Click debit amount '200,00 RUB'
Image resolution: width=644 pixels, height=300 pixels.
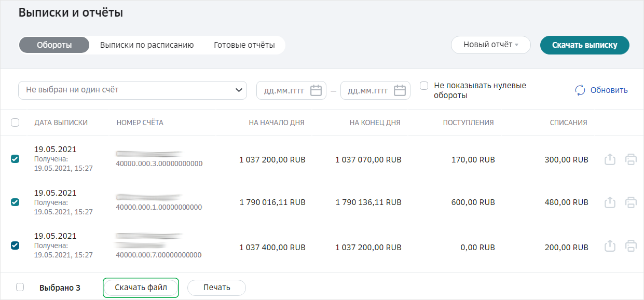pos(567,248)
